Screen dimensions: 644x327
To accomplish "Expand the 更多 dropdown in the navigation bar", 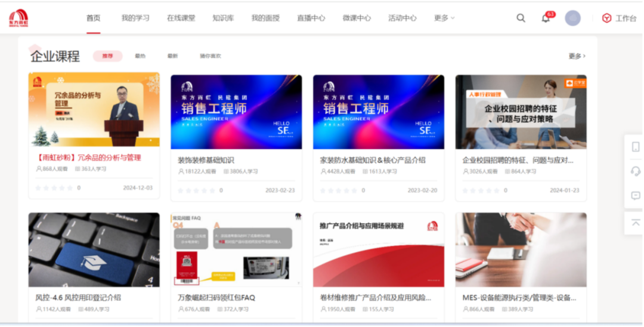I will pyautogui.click(x=444, y=18).
